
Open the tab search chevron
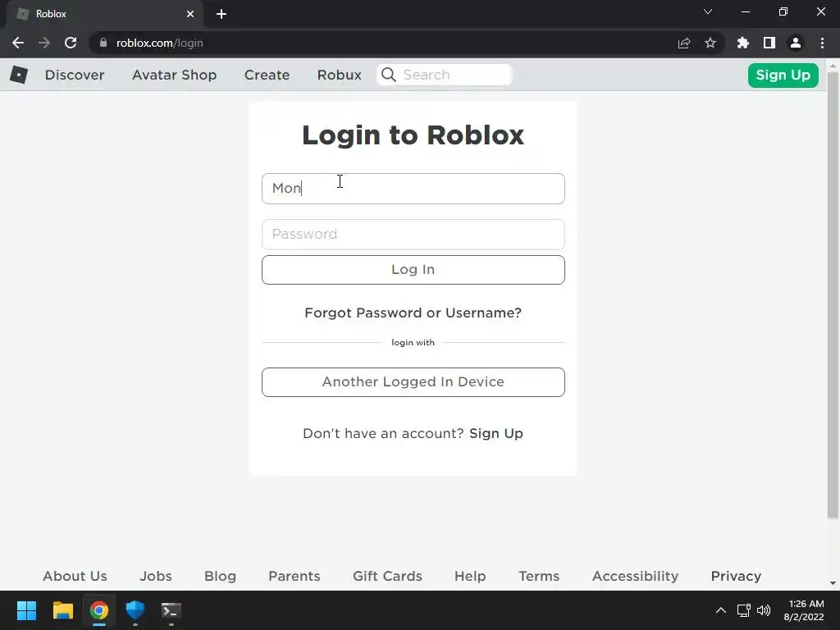708,11
